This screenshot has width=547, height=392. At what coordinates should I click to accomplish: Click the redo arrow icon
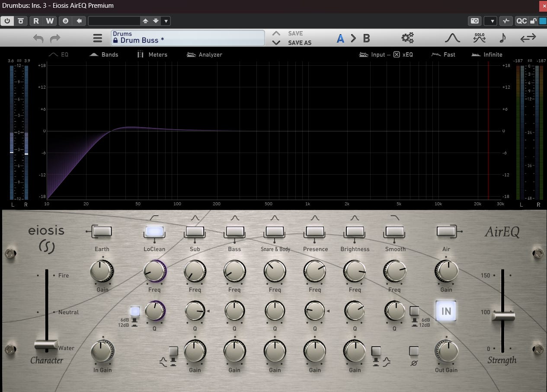[x=55, y=38]
